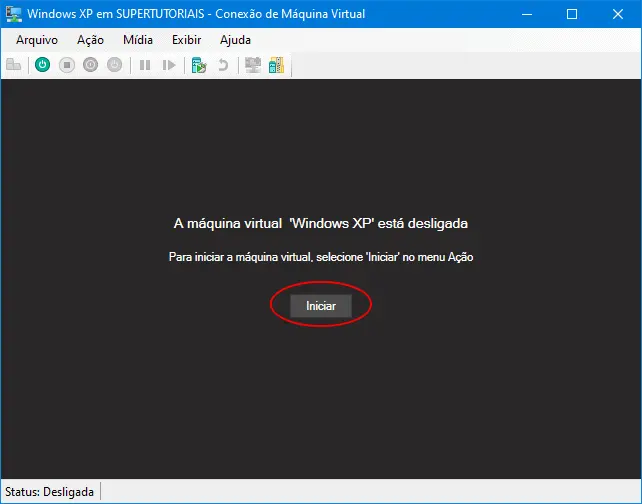Viewport: 642px width, 504px height.
Task: Show the Ajuda menu
Action: click(x=234, y=40)
